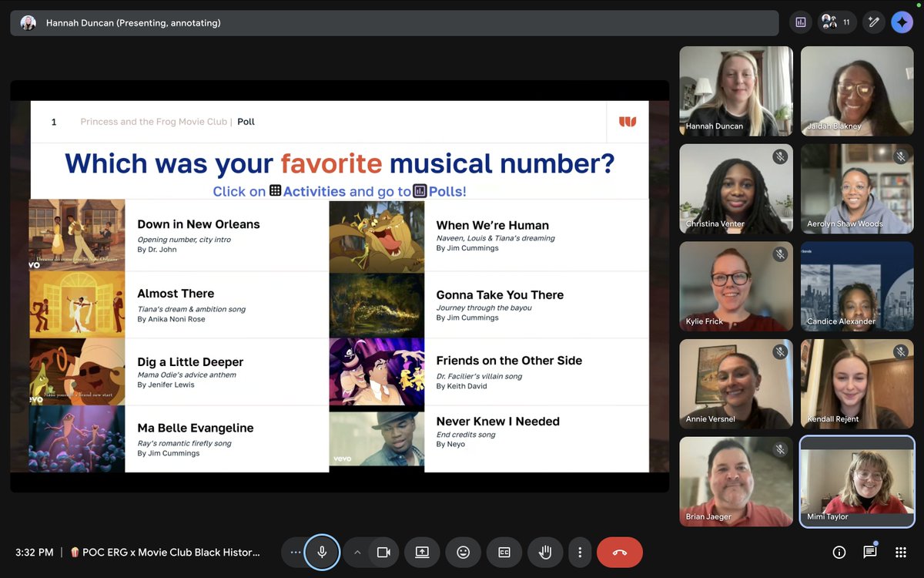Click the Almost There song title
Viewport: 924px width, 578px height.
176,294
